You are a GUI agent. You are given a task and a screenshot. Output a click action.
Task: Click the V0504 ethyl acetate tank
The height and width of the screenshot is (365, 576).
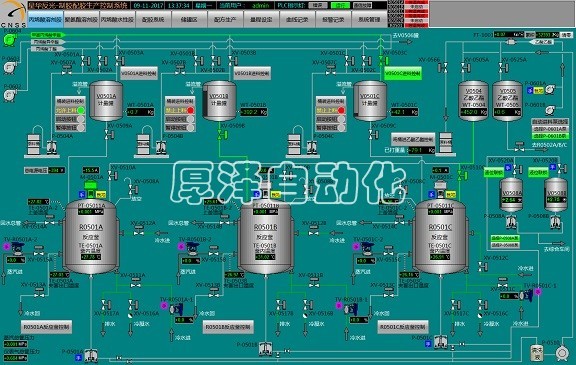[473, 101]
